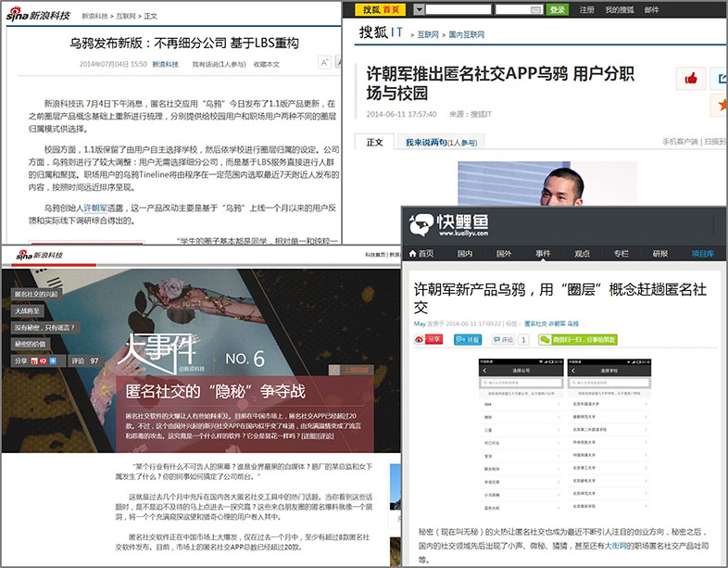Open the 国内互联网 breadcrumb on the Sohu IT page
728x568 pixels.
[x=467, y=34]
